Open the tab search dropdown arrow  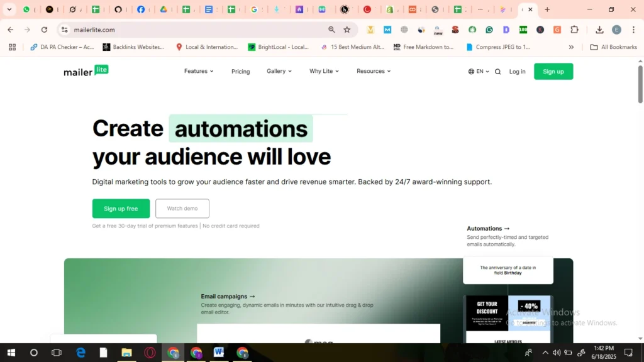[x=9, y=9]
